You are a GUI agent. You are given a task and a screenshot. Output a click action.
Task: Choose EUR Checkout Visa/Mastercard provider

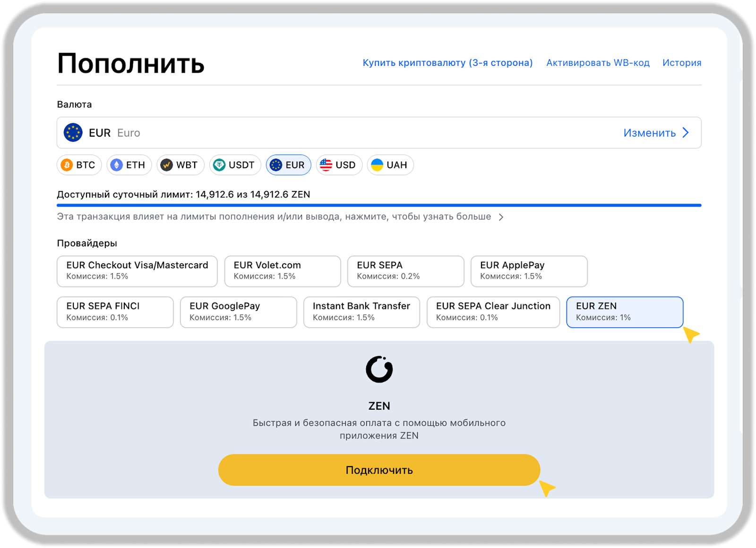(x=137, y=271)
